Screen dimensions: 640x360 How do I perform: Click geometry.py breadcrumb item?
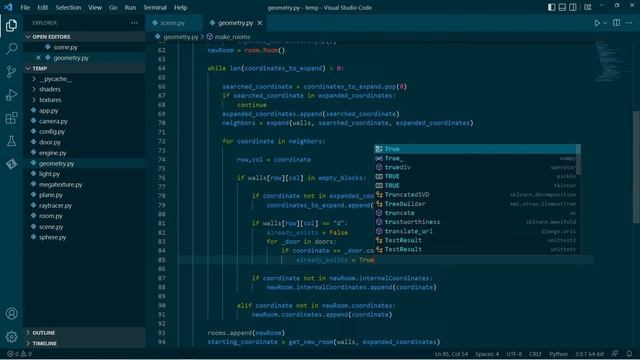(177, 37)
